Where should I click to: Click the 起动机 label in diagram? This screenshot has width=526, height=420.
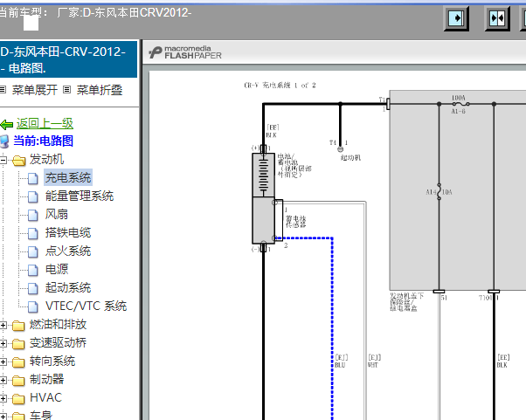(350, 157)
